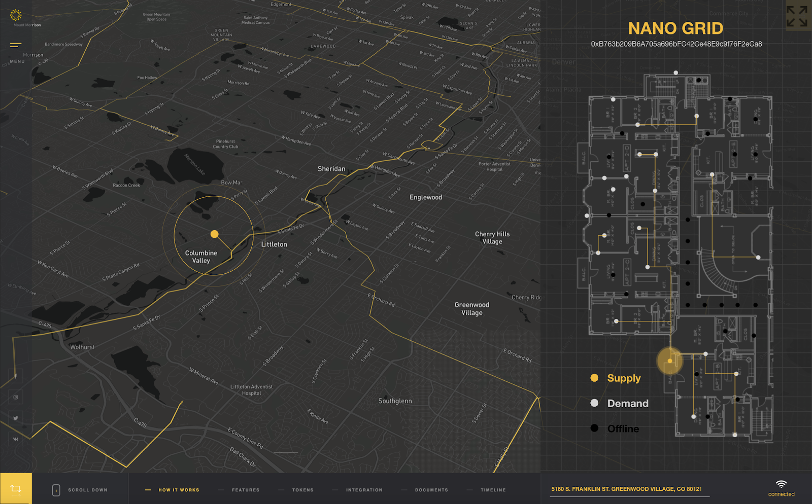Click the 5160 S. Franklin St. address field
Image resolution: width=812 pixels, height=504 pixels.
click(629, 489)
